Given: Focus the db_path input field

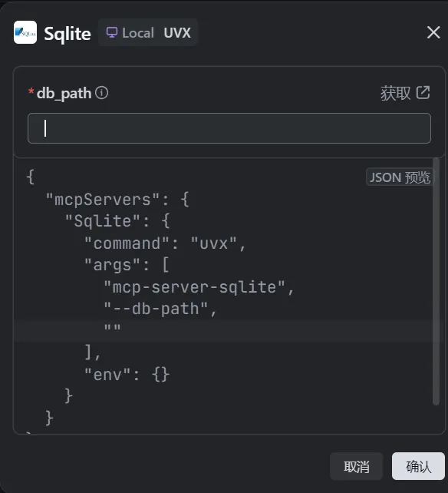Looking at the screenshot, I should coord(229,128).
